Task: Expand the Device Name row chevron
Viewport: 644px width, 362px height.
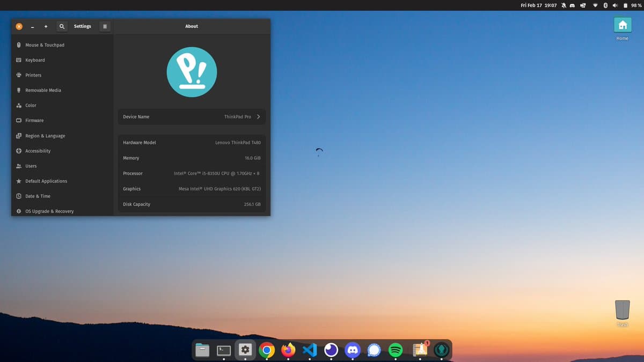Action: pos(259,116)
